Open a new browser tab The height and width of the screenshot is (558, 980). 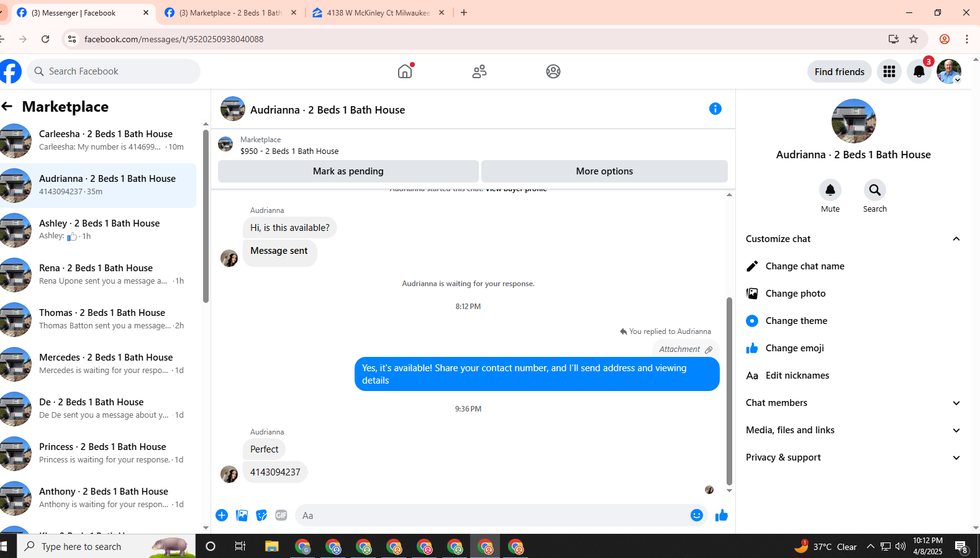click(x=464, y=12)
